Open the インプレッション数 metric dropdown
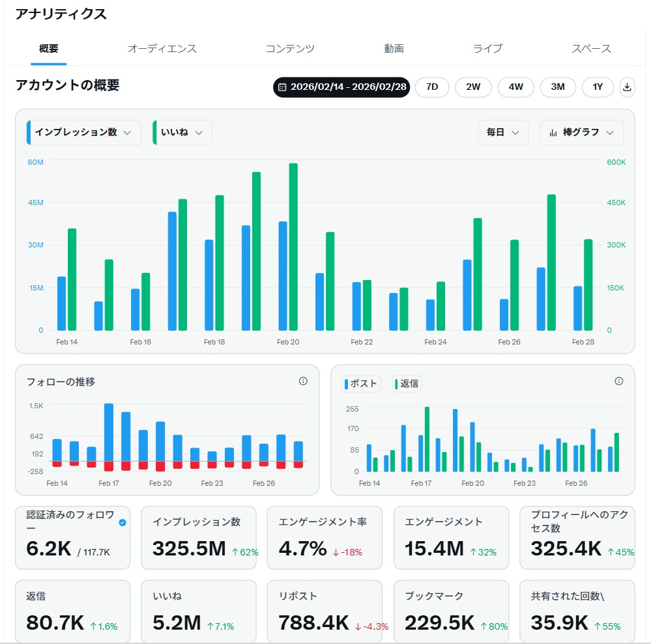This screenshot has height=644, width=651. click(83, 132)
